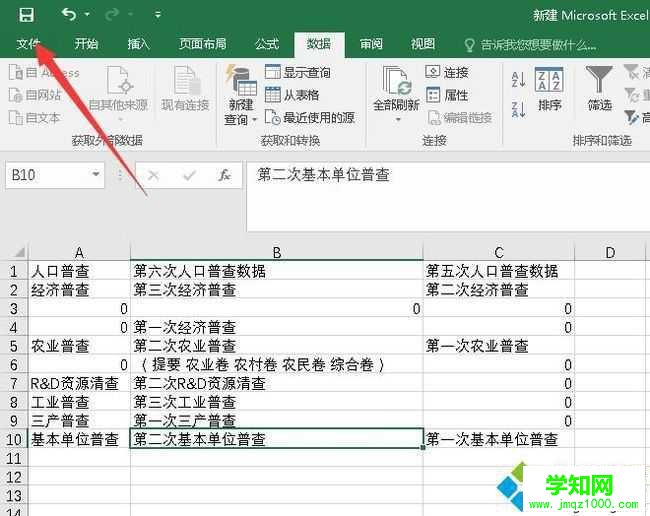Click Cancel X in formula bar

[x=153, y=175]
